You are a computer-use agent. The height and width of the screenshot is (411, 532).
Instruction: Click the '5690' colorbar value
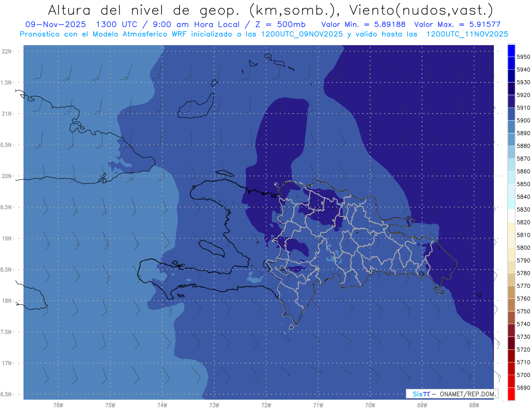coord(523,388)
